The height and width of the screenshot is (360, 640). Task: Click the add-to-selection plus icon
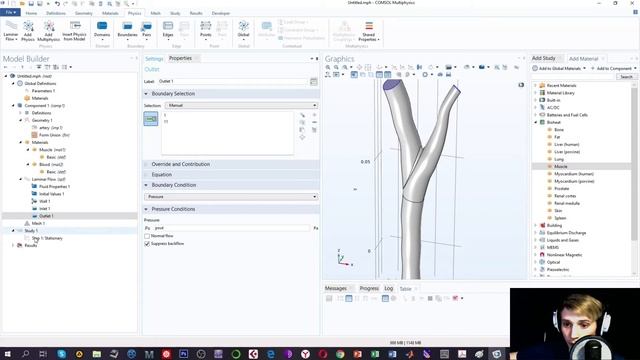click(314, 115)
